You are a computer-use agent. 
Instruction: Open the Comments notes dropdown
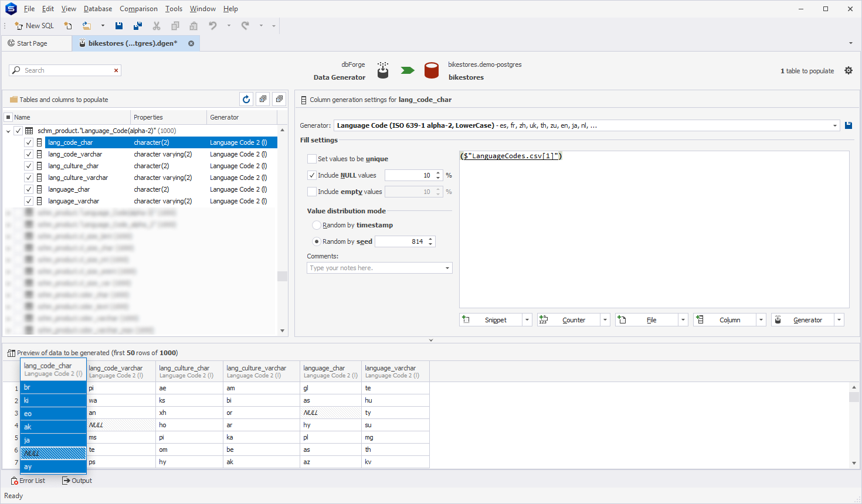[x=447, y=268]
